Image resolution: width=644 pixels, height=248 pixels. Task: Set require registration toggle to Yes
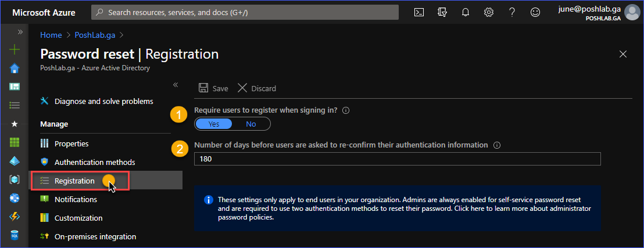click(213, 124)
